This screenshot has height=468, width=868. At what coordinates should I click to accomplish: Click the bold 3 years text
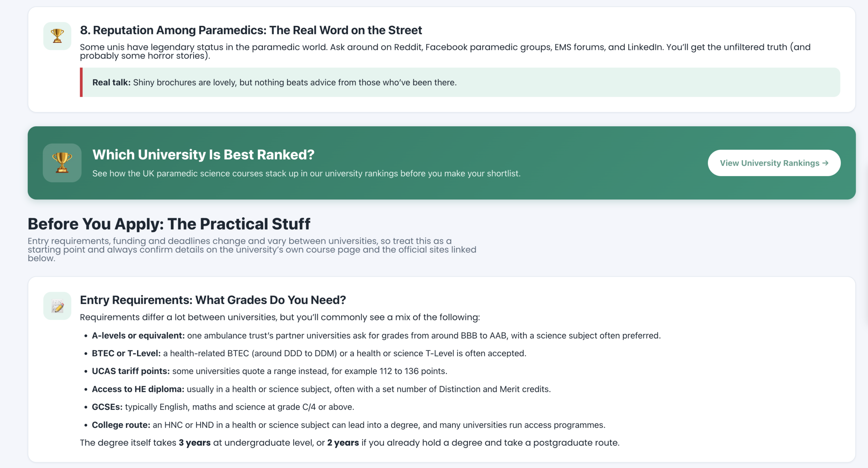[x=195, y=443]
